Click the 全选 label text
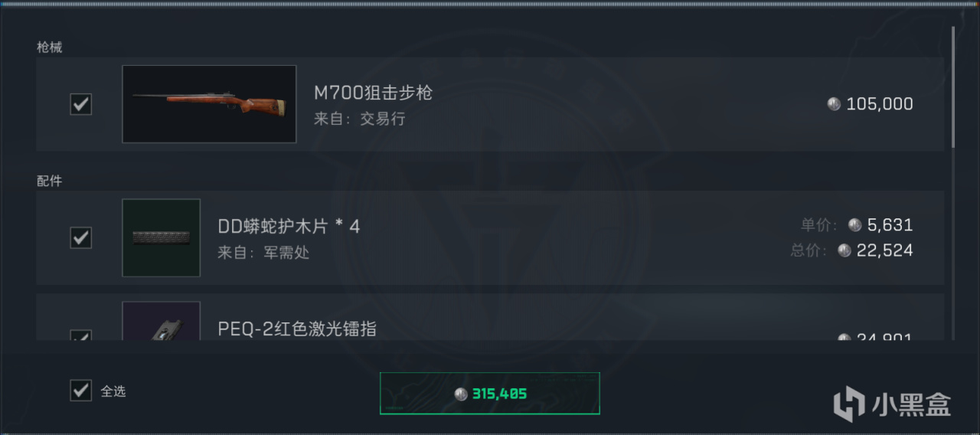This screenshot has height=435, width=980. coord(113,391)
